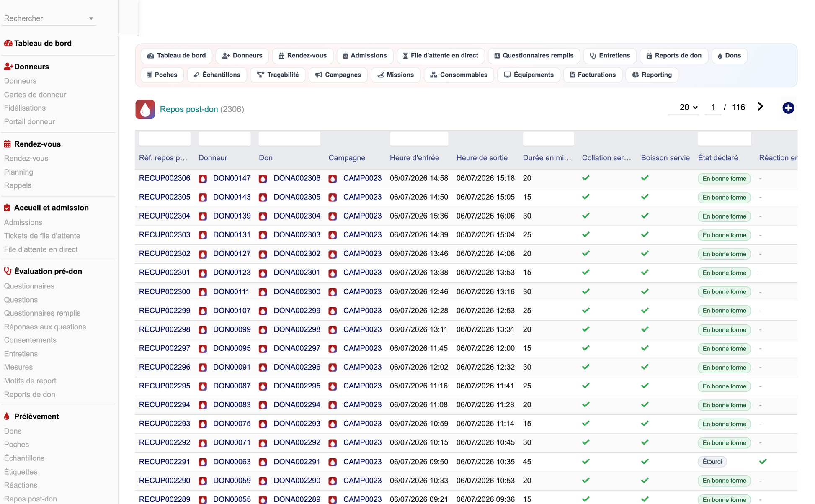The width and height of the screenshot is (815, 504).
Task: Toggle reaction checkmark for RECUP002291
Action: pyautogui.click(x=763, y=461)
